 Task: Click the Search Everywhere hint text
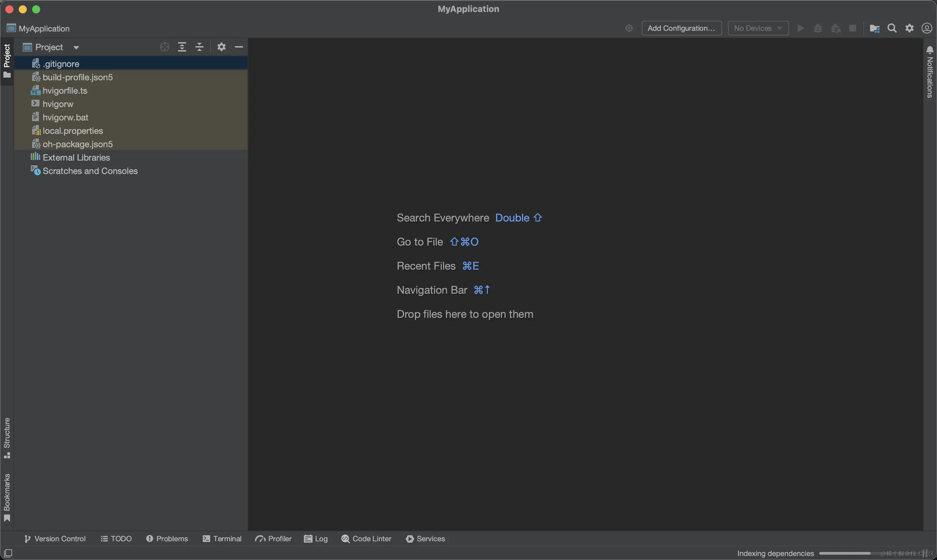point(443,218)
